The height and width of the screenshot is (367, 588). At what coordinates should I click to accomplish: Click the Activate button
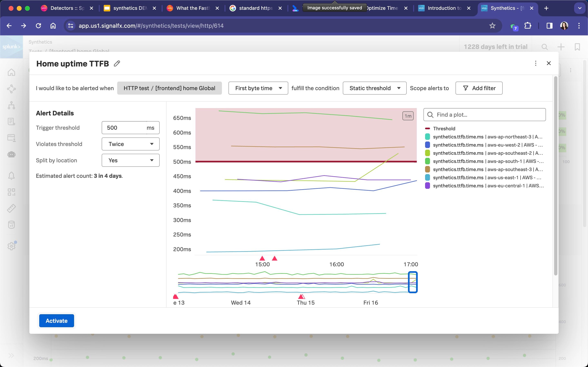(56, 321)
